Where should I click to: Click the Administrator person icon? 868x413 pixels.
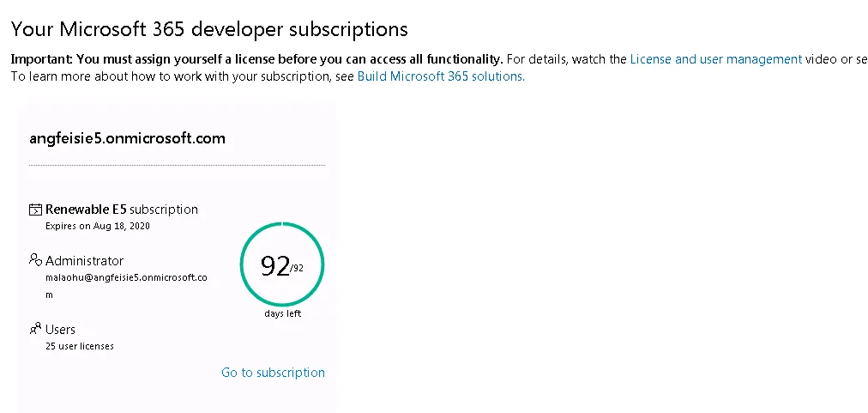tap(35, 260)
